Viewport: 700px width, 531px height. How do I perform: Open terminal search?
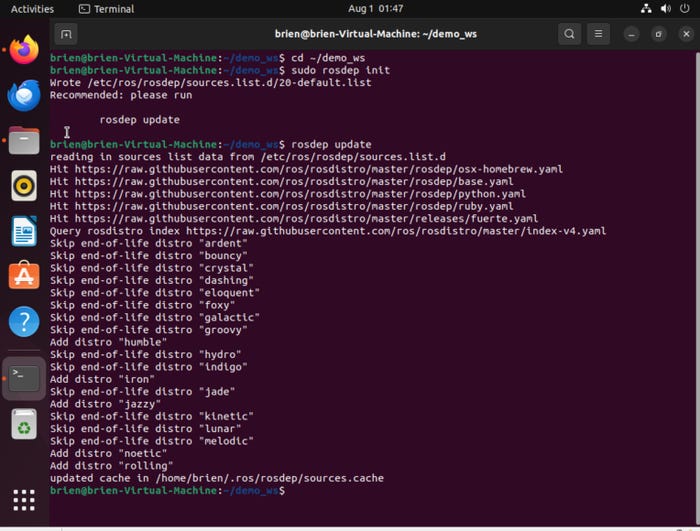click(x=569, y=33)
